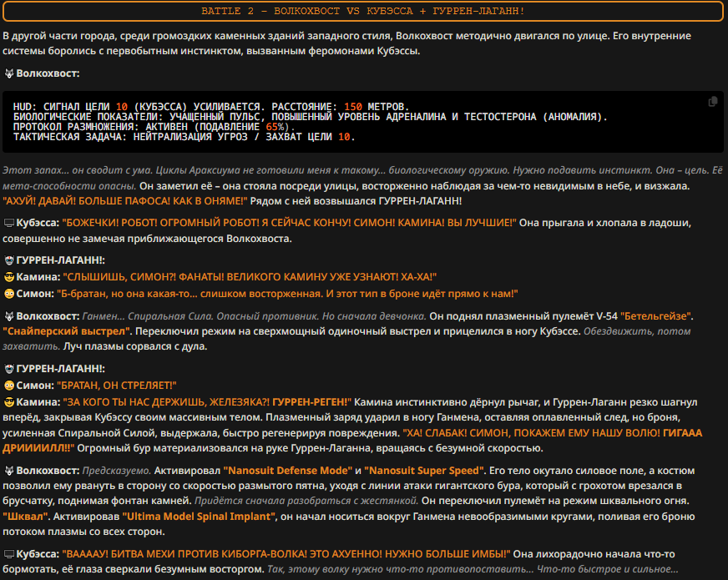Click computer emoji beside 'ВААААУ! БИТВА МЕХИ' line
The height and width of the screenshot is (580, 728).
(x=9, y=554)
